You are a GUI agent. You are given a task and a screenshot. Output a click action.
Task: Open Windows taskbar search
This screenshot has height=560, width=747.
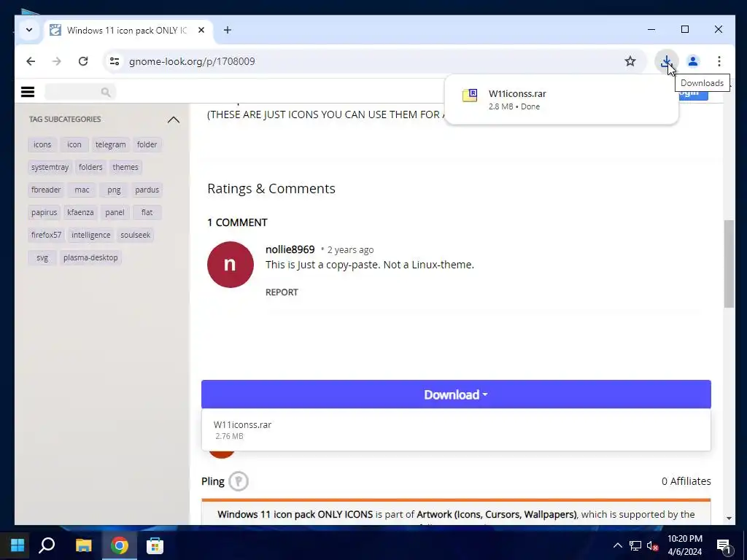47,545
